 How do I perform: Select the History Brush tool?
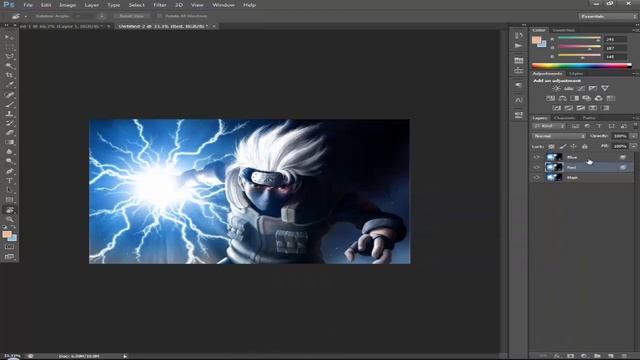pos(9,123)
